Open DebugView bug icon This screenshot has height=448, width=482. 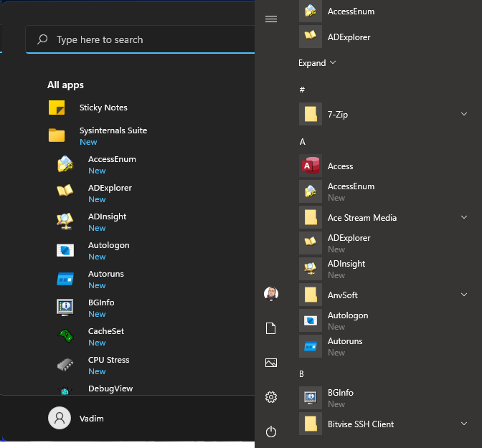(65, 390)
